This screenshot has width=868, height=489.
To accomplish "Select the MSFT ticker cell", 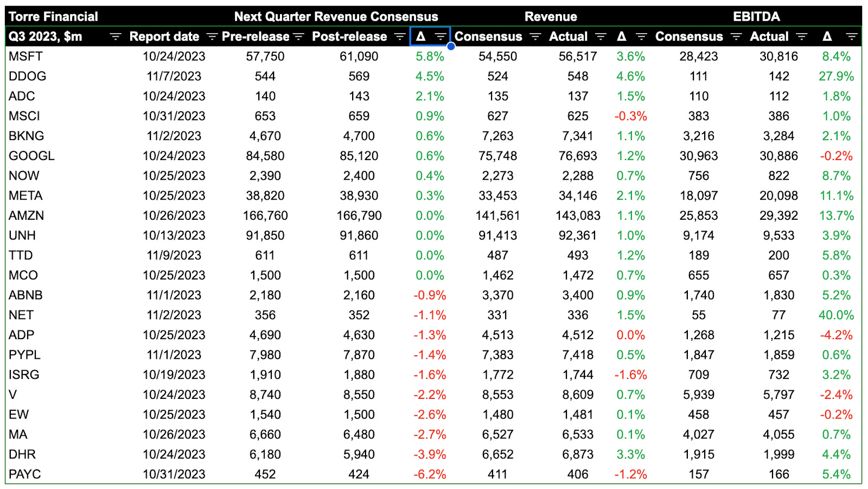I will (x=25, y=56).
